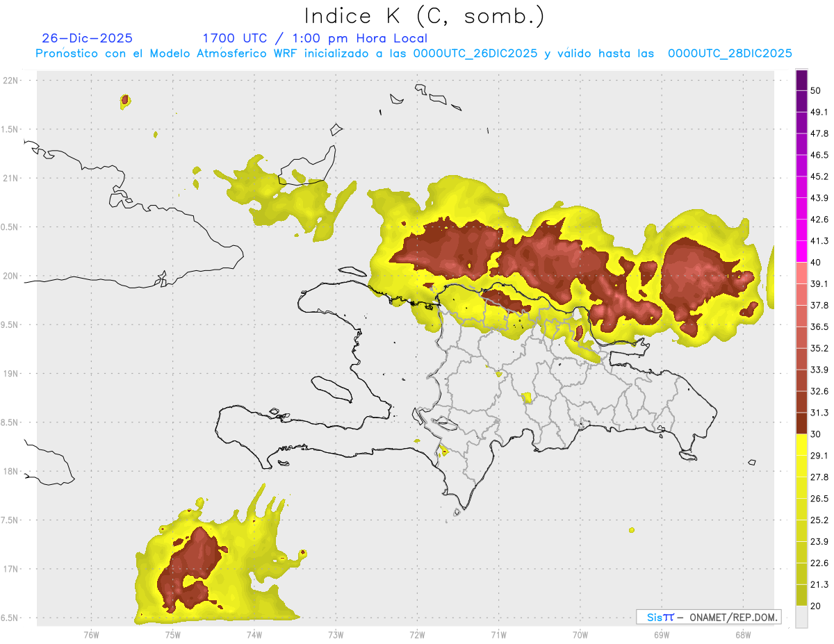Select the date text "26-Dic-2025"
The height and width of the screenshot is (644, 834).
click(87, 38)
